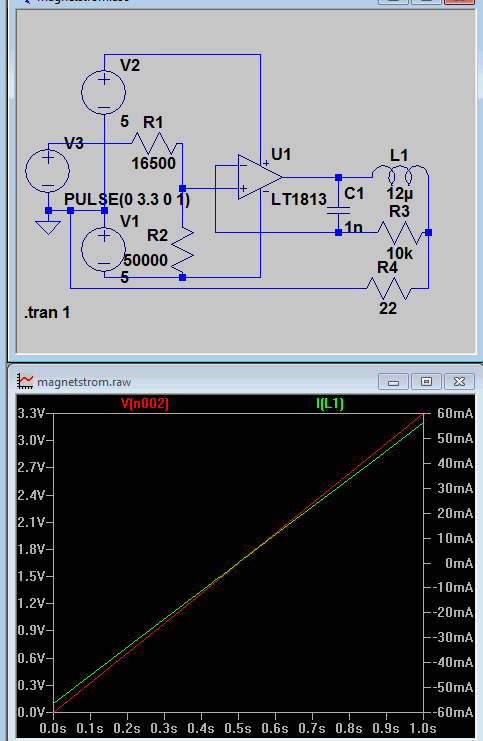Click the PULSE(0 3.3 0 1) value text
The height and width of the screenshot is (741, 483).
click(127, 199)
